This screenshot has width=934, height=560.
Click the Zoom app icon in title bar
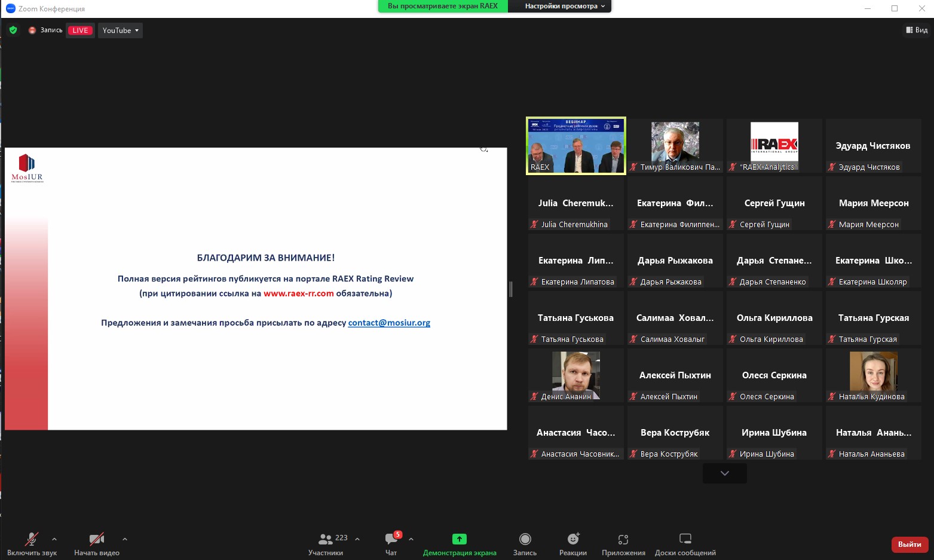[x=10, y=8]
